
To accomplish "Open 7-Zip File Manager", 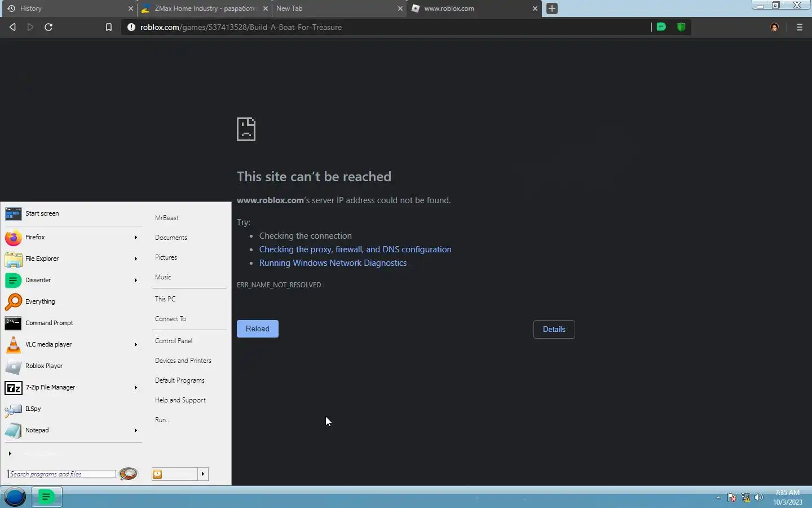I will [72, 387].
